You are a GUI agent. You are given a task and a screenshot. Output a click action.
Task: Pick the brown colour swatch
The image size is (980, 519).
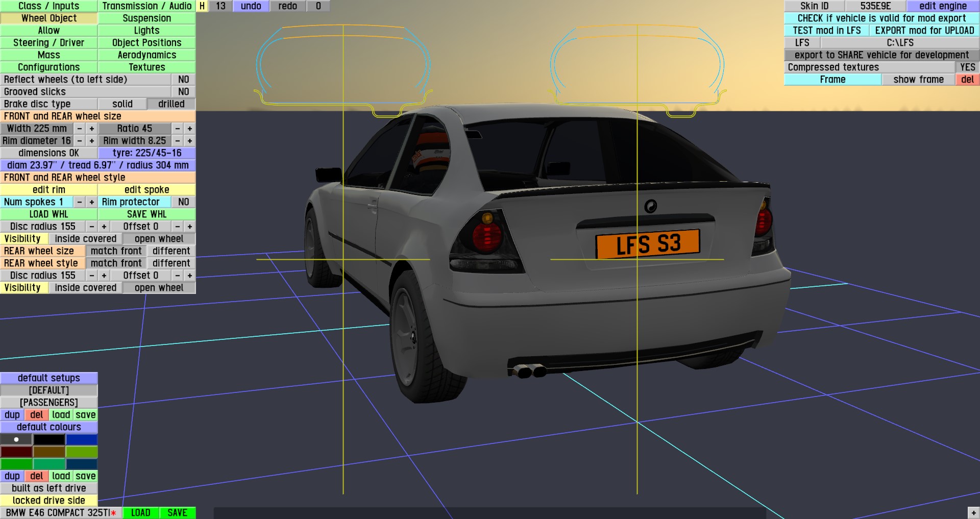(x=49, y=452)
